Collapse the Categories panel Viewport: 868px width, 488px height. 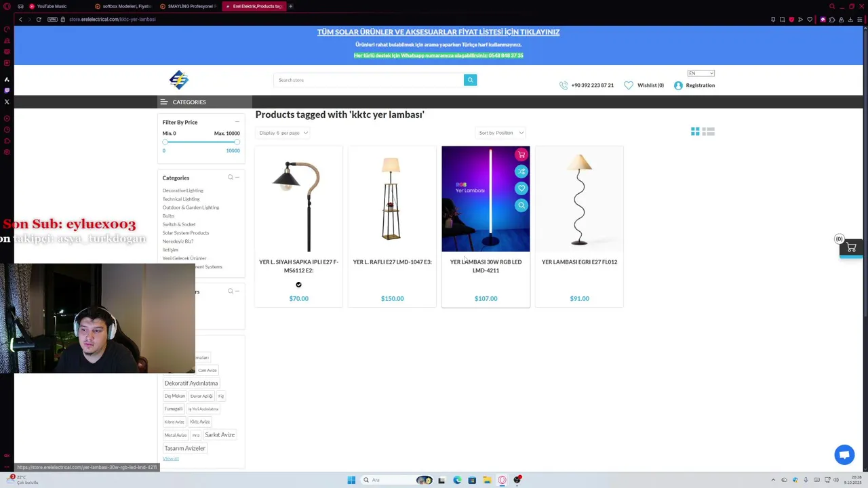coord(237,178)
